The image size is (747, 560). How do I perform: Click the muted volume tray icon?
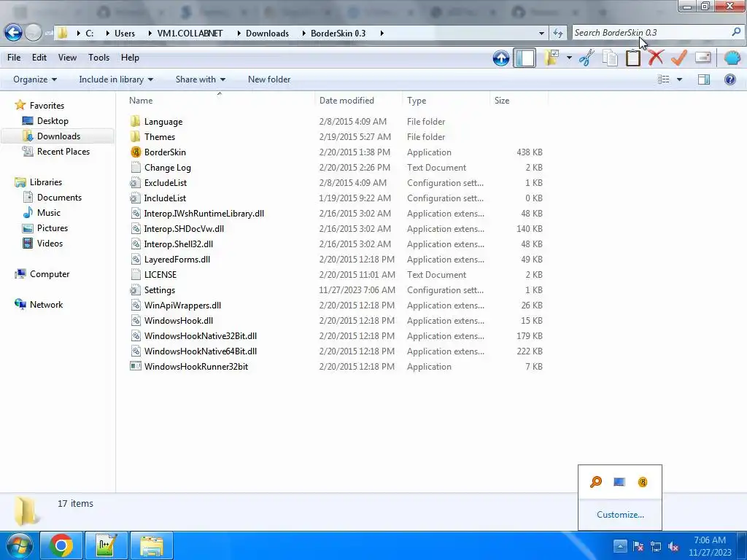tap(673, 546)
